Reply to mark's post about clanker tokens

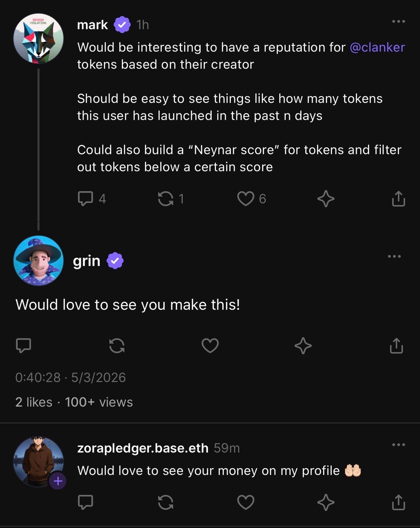85,199
